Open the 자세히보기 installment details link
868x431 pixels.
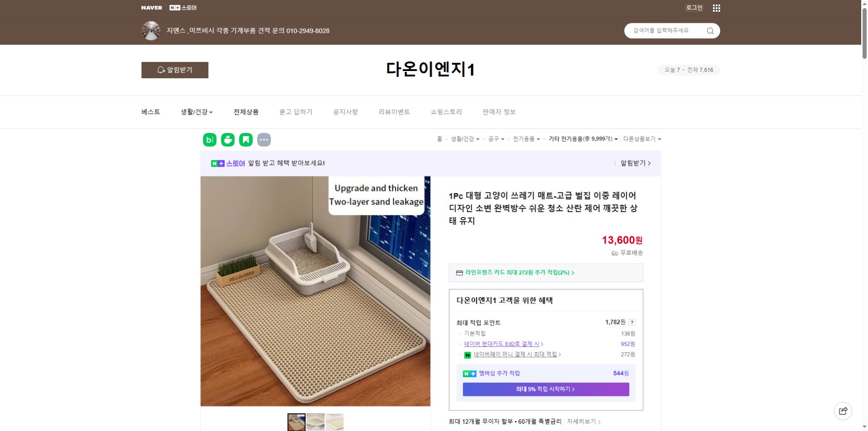pos(582,421)
